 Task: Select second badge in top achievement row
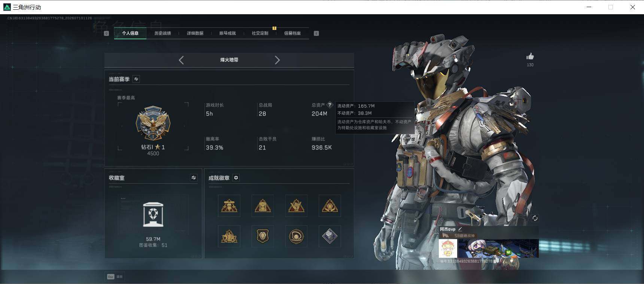tap(262, 206)
